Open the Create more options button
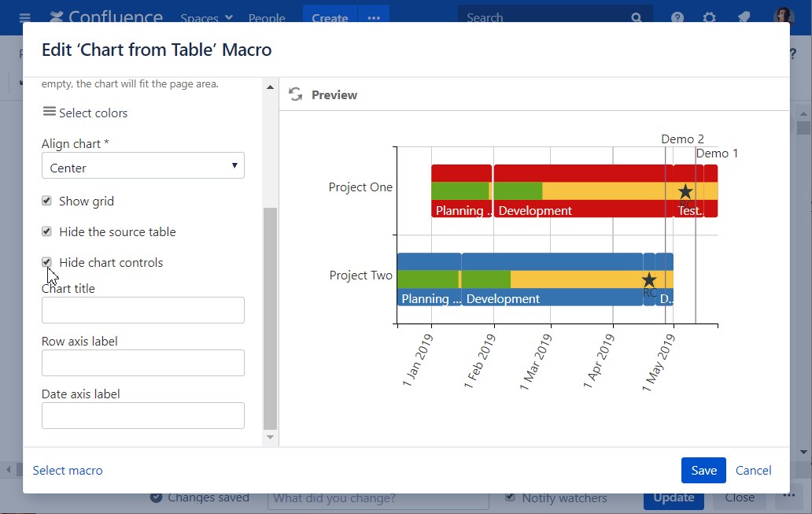Screen dimensions: 812x514 point(374,17)
